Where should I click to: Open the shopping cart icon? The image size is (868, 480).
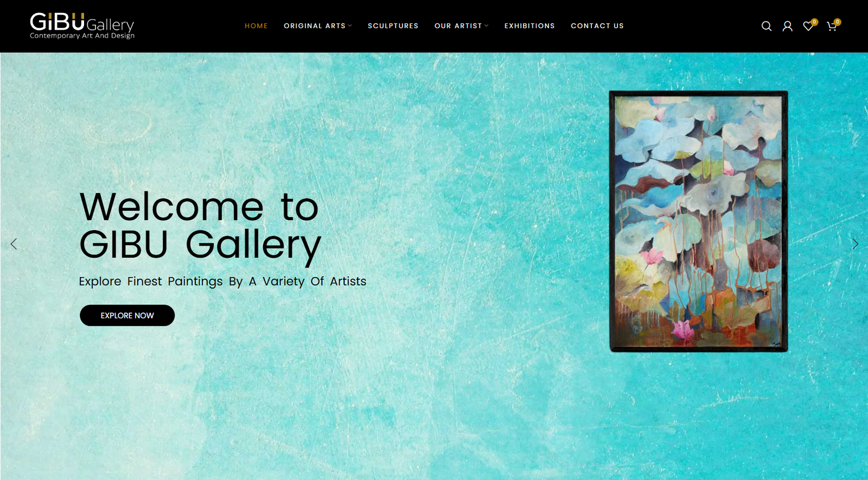[831, 26]
